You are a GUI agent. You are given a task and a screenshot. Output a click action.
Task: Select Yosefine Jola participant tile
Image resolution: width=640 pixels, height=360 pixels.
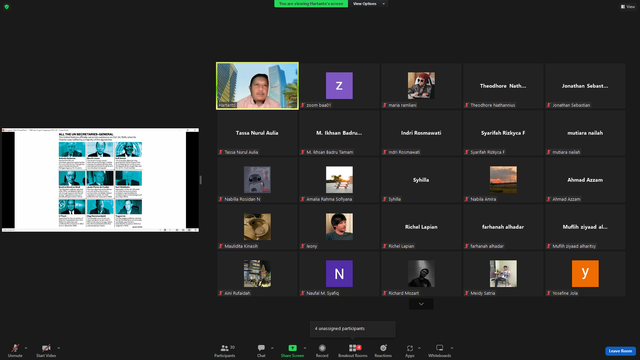(585, 273)
